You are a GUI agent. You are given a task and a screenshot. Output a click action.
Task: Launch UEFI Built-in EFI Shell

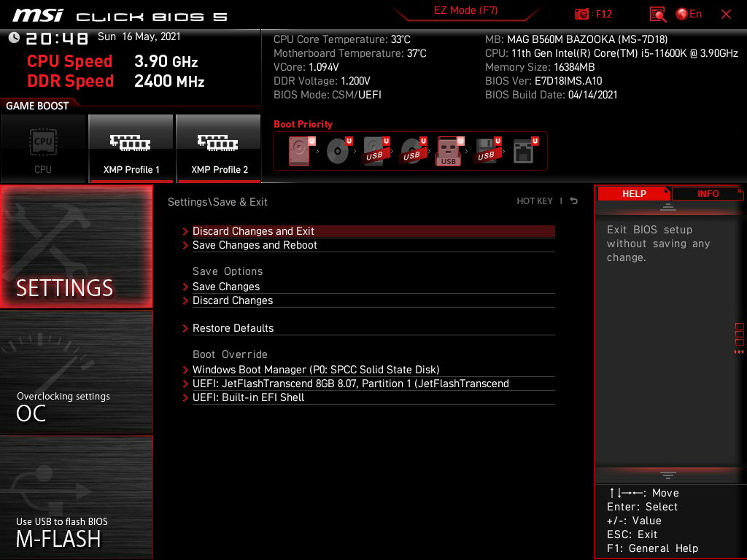[373, 397]
